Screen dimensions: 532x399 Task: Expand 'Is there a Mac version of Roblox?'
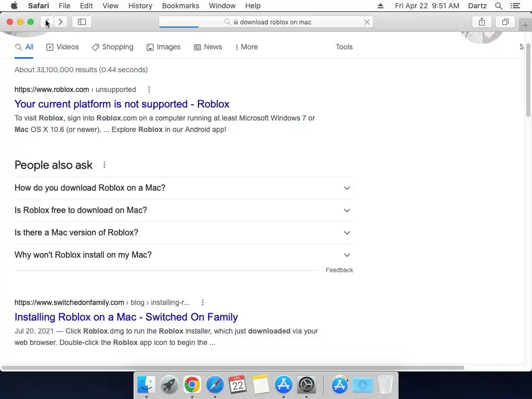(183, 233)
